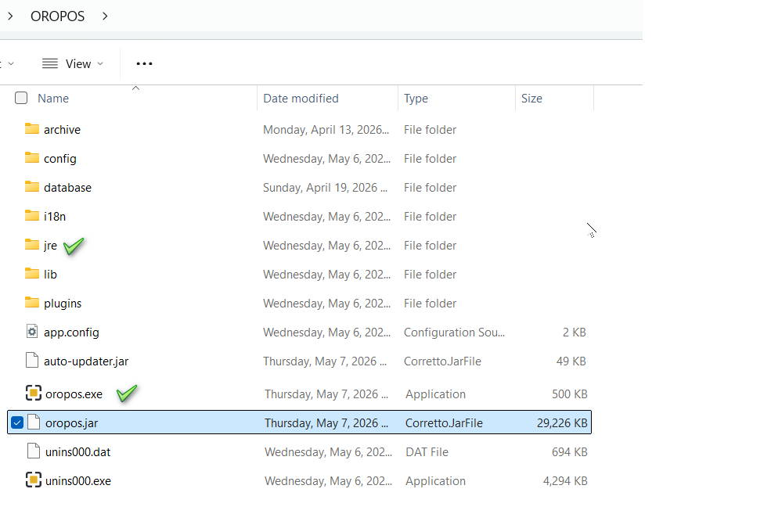Image resolution: width=771 pixels, height=532 pixels.
Task: Click the 29,226 KB size value
Action: [562, 423]
